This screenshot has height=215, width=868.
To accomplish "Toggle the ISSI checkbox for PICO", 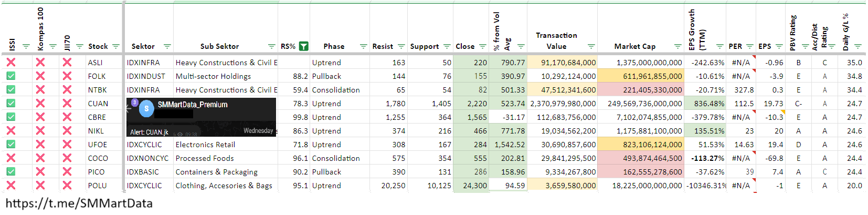I will coord(10,172).
